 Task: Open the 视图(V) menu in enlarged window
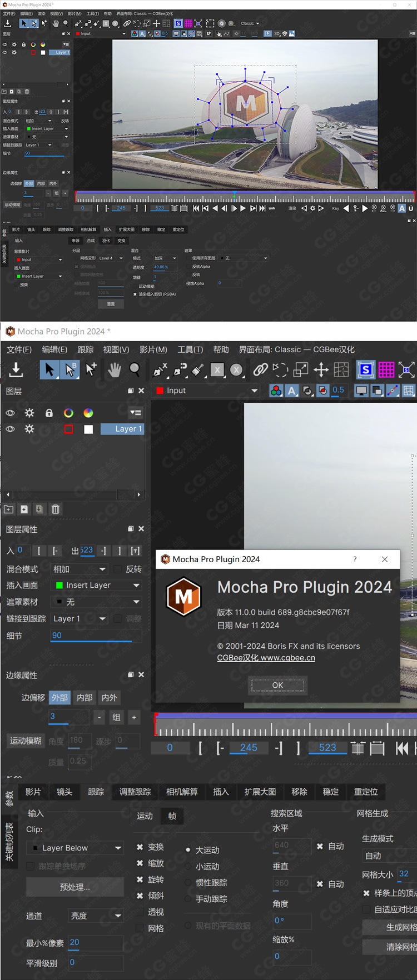116,349
